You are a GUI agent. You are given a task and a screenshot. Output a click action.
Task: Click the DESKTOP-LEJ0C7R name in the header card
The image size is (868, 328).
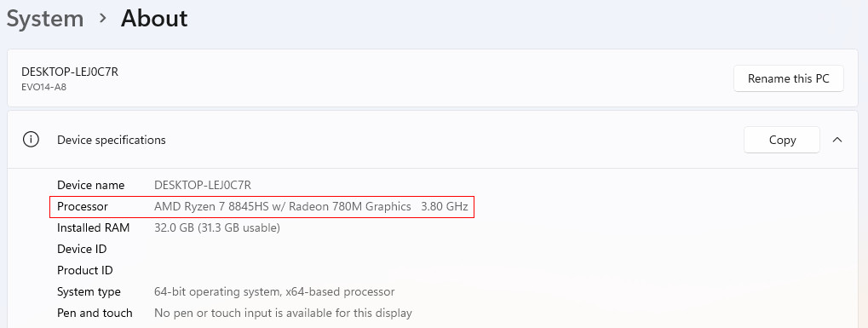70,72
